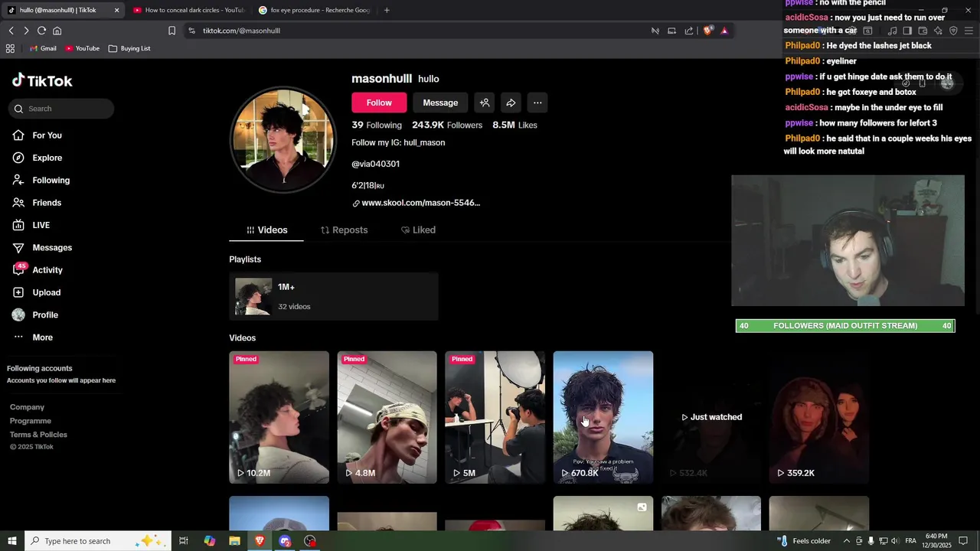
Task: Click the TikTok logo
Action: coord(42,80)
